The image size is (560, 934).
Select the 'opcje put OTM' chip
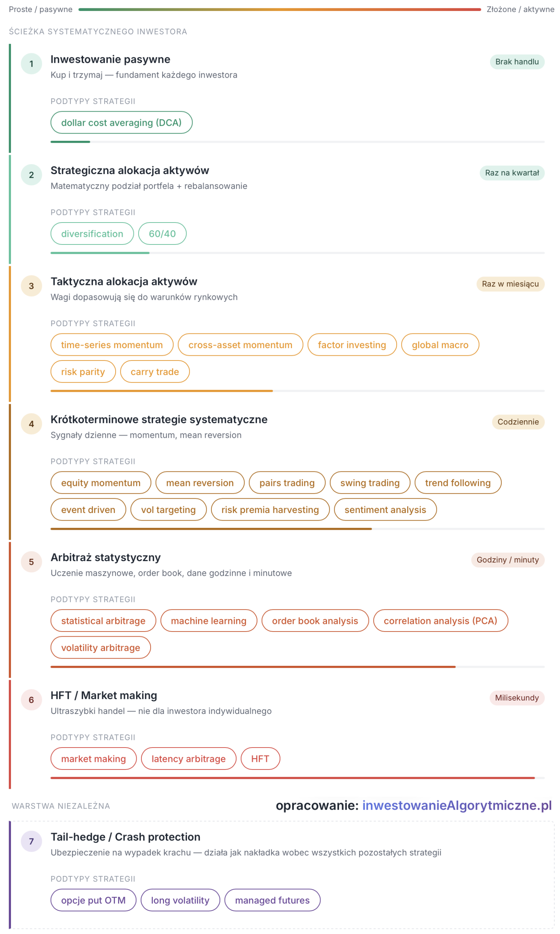(93, 900)
